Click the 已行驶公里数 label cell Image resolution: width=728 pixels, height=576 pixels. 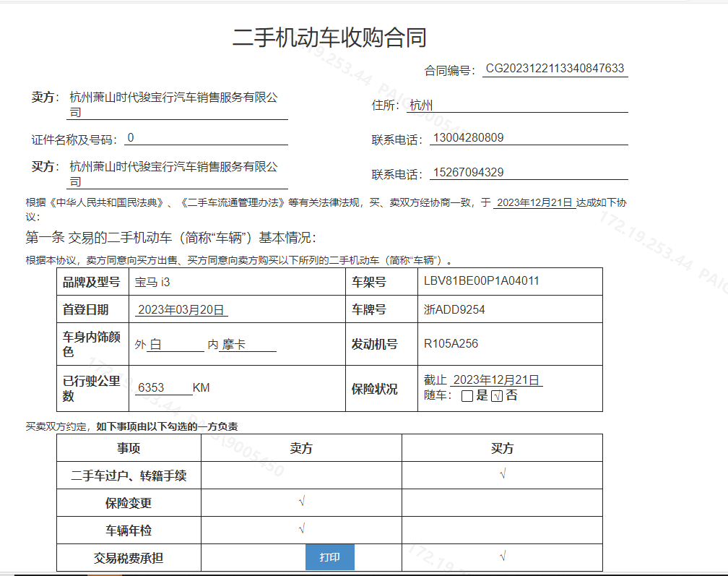pos(93,388)
